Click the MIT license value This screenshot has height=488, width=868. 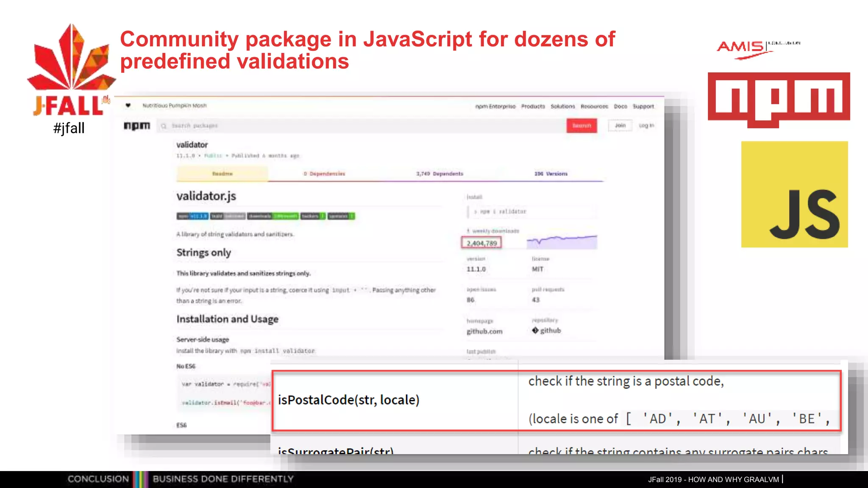click(537, 269)
